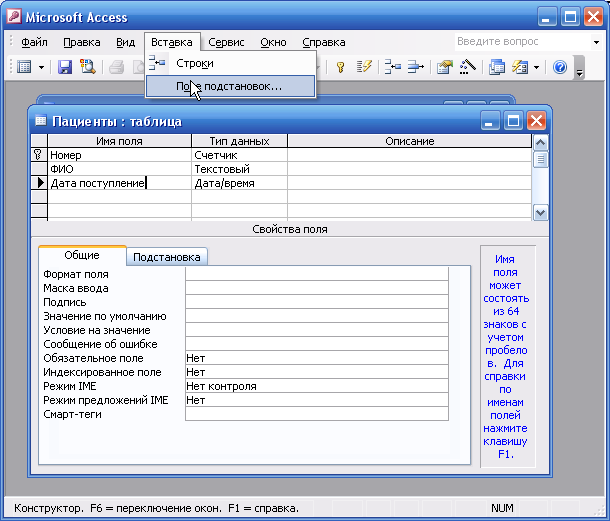Viewport: 610px width, 521px height.
Task: Open the Окно menu
Action: click(273, 42)
